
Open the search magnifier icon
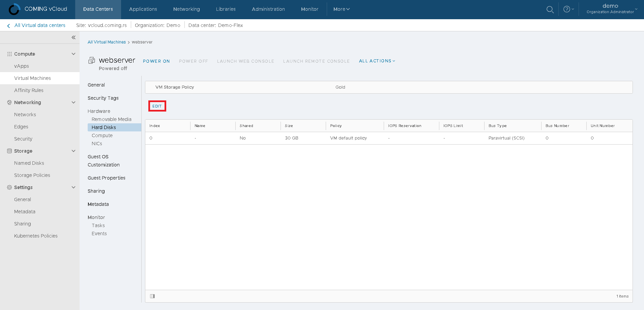click(550, 9)
